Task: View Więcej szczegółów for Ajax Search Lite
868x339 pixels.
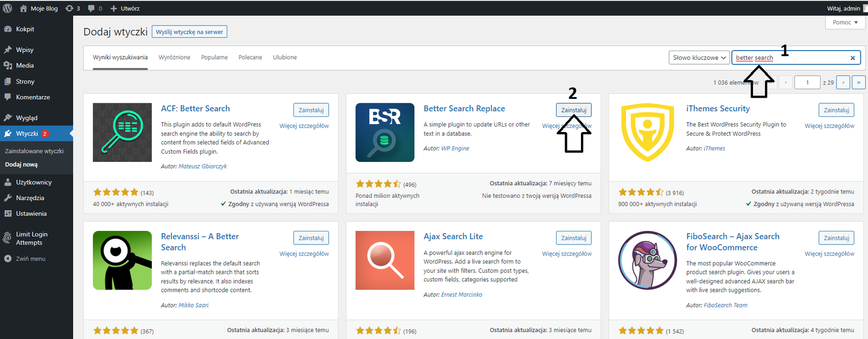Action: click(567, 254)
